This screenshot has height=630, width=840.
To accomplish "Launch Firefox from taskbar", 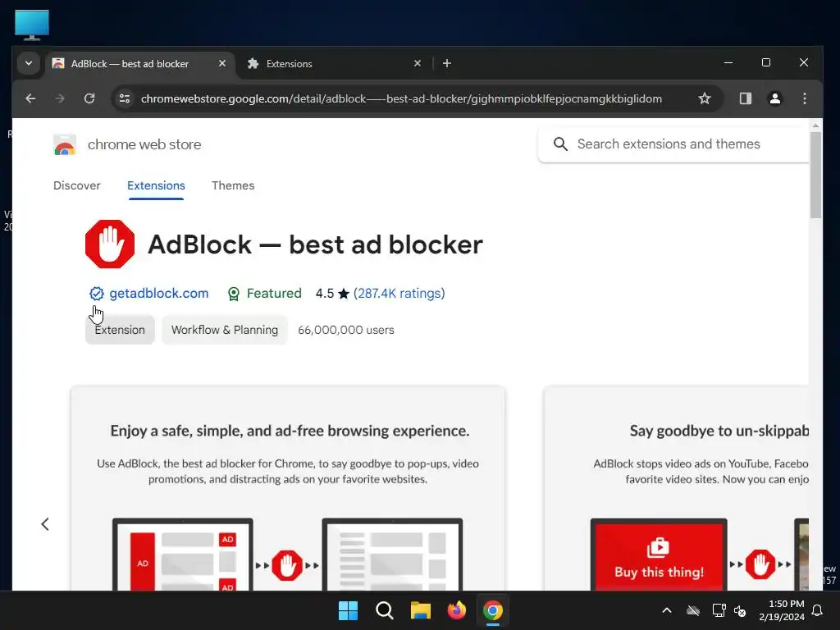I will point(456,610).
